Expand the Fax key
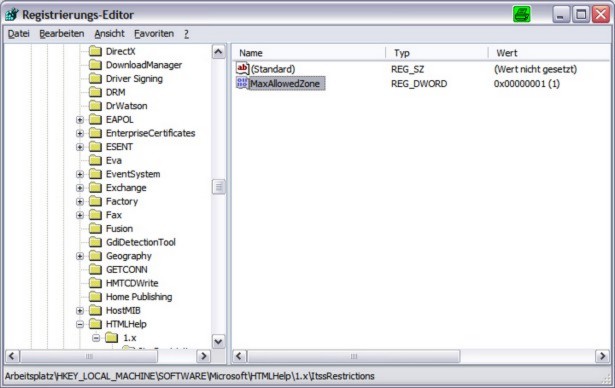The width and height of the screenshot is (615, 388). pyautogui.click(x=80, y=215)
